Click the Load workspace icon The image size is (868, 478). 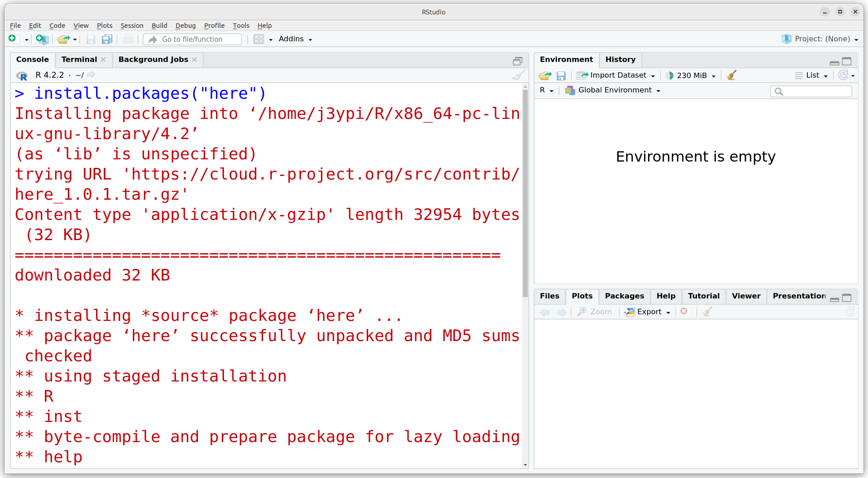[x=545, y=75]
